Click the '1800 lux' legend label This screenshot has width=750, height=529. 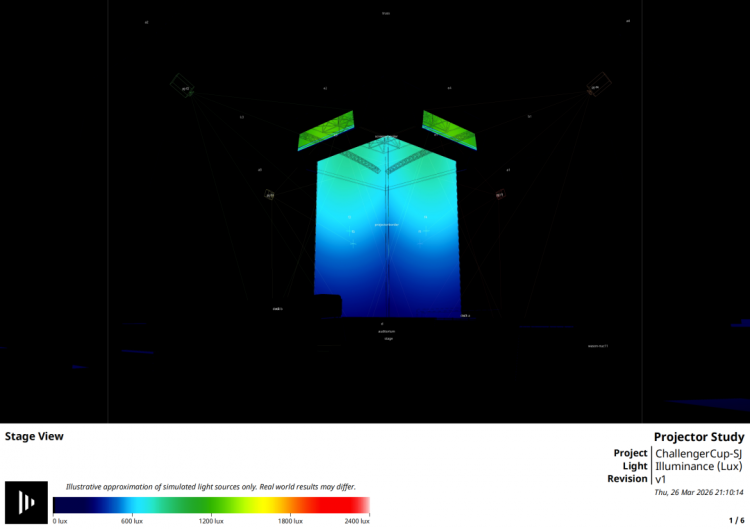click(x=290, y=521)
